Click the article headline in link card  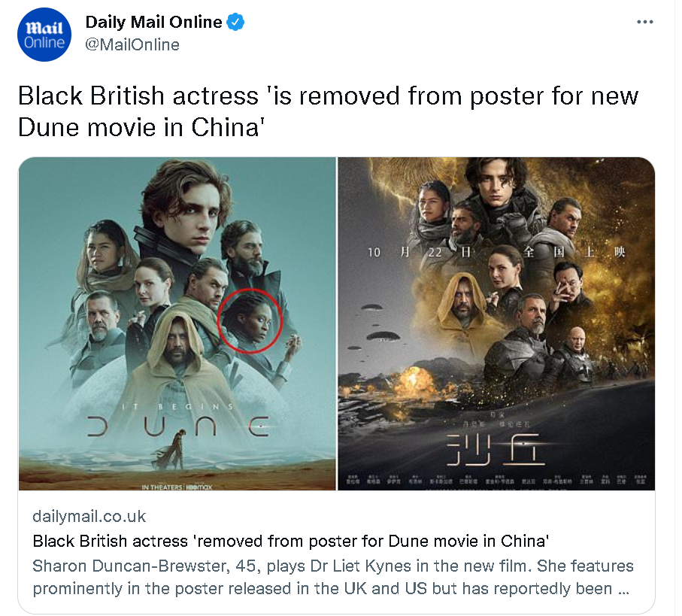[290, 542]
